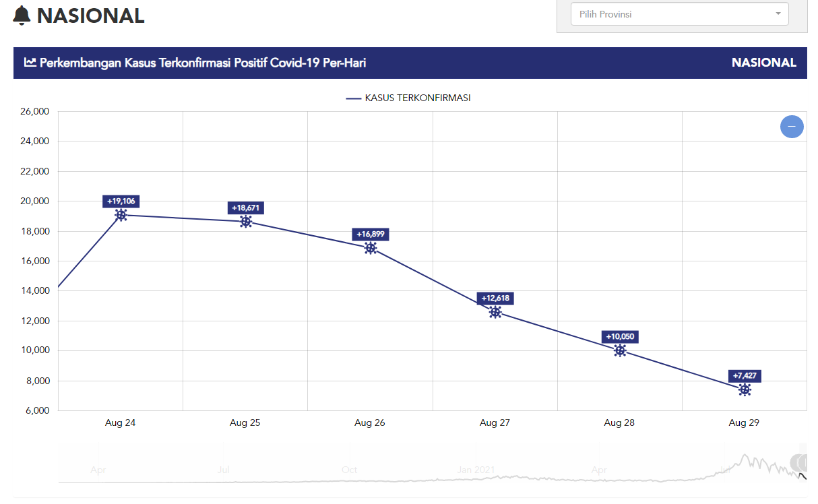Click the bell icon beside NASIONAL heading
Screen dimensions: 818x504
(x=22, y=15)
